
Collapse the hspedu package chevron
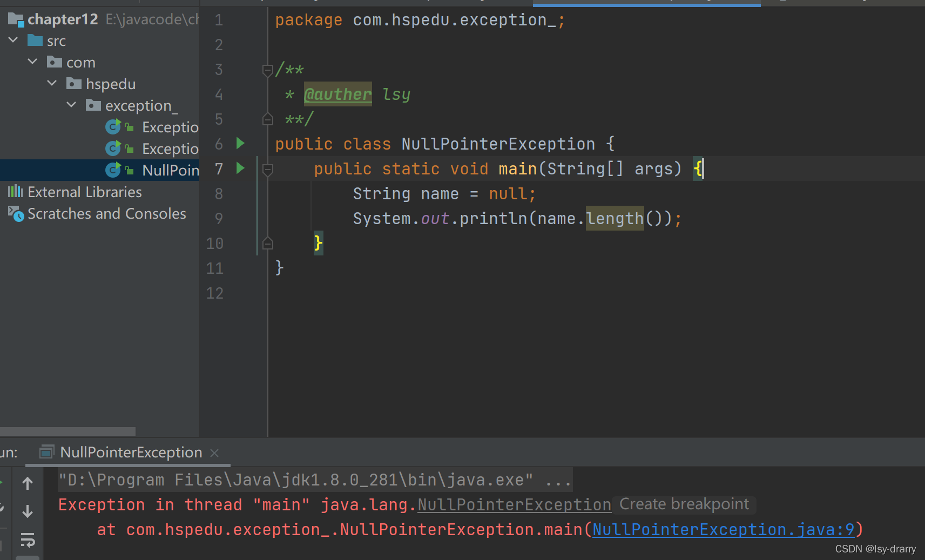click(x=52, y=84)
